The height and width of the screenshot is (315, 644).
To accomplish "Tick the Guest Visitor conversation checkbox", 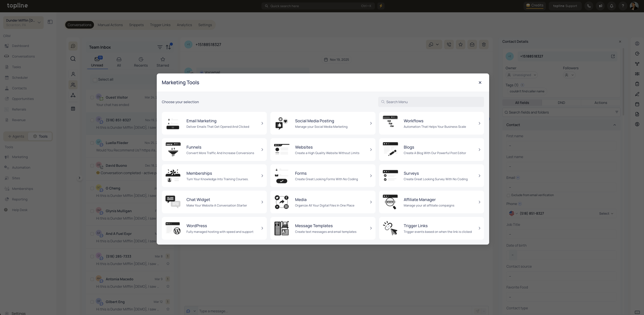I will (x=92, y=97).
